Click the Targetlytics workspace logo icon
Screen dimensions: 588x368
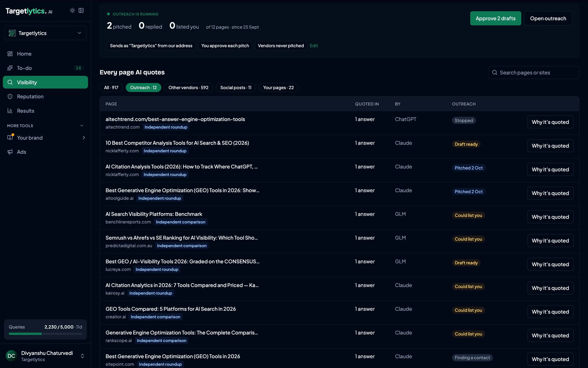pos(12,33)
